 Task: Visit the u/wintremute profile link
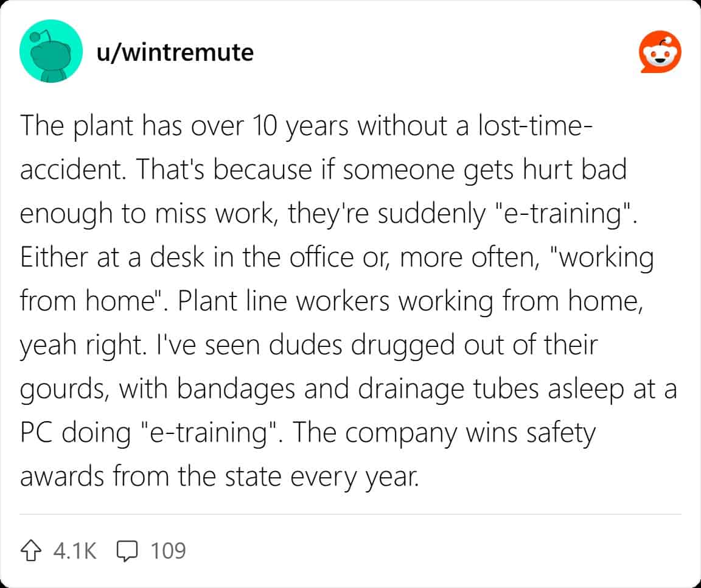(175, 52)
